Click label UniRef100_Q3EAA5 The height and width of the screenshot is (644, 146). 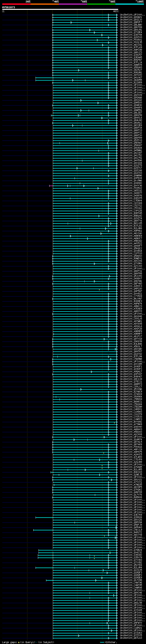point(131,58)
